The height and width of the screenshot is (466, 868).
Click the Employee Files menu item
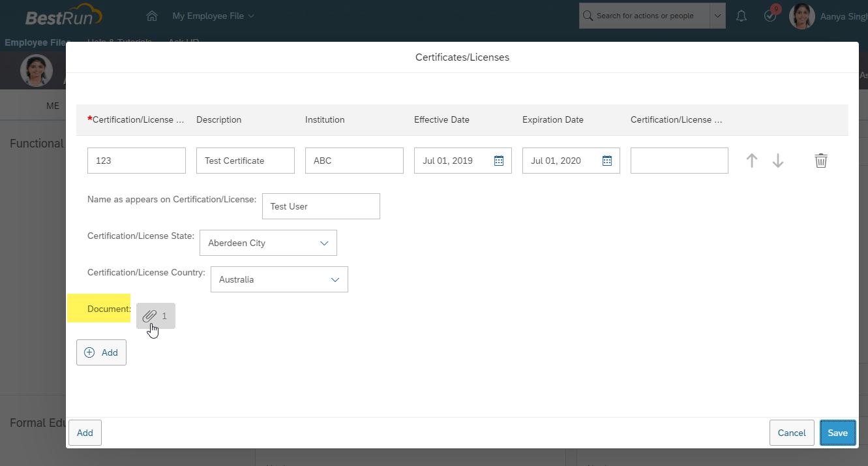pos(36,42)
